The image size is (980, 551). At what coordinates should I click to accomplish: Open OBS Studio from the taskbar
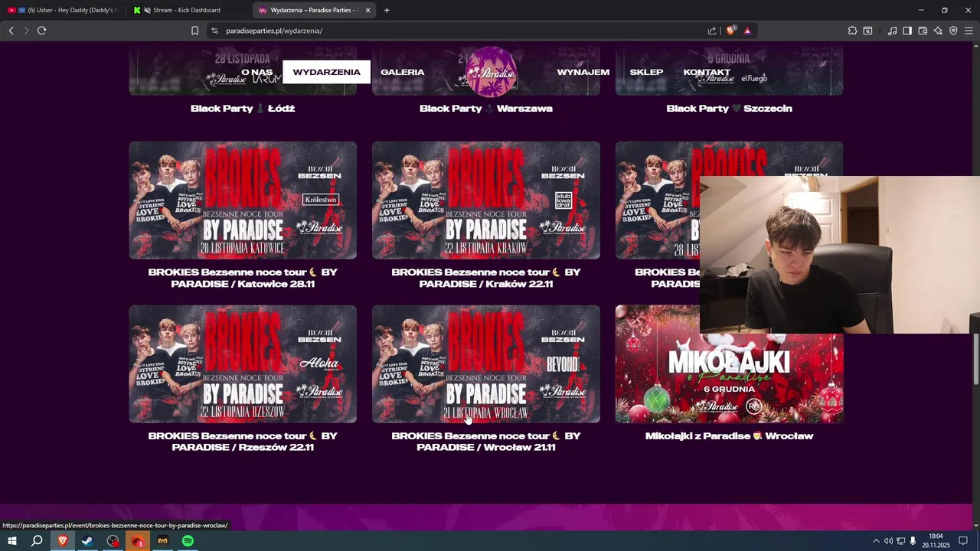tap(113, 541)
